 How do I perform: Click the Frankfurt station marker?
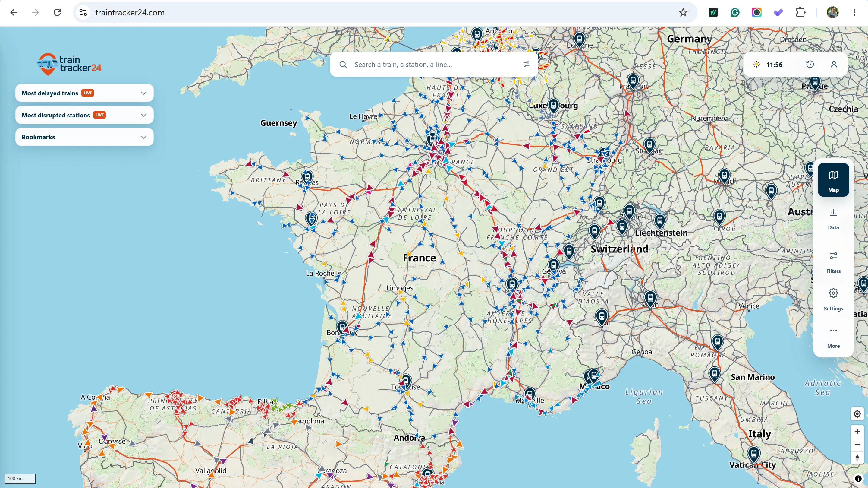(x=633, y=81)
